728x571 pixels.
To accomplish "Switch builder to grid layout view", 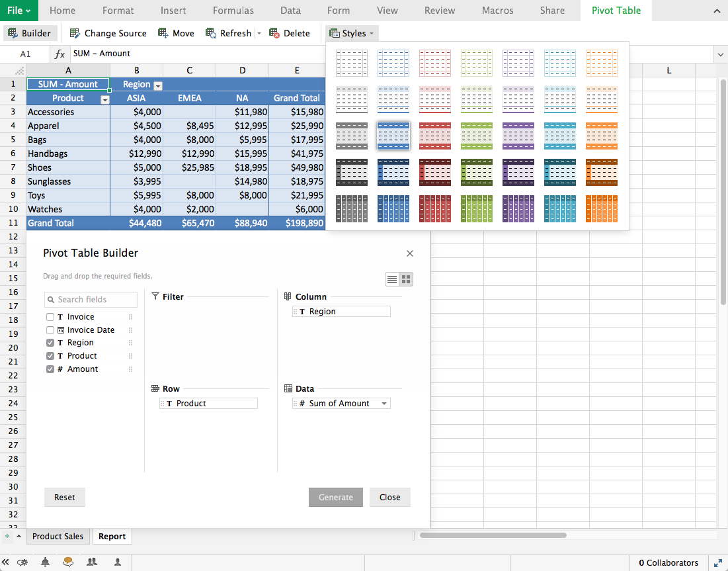I will pyautogui.click(x=406, y=279).
